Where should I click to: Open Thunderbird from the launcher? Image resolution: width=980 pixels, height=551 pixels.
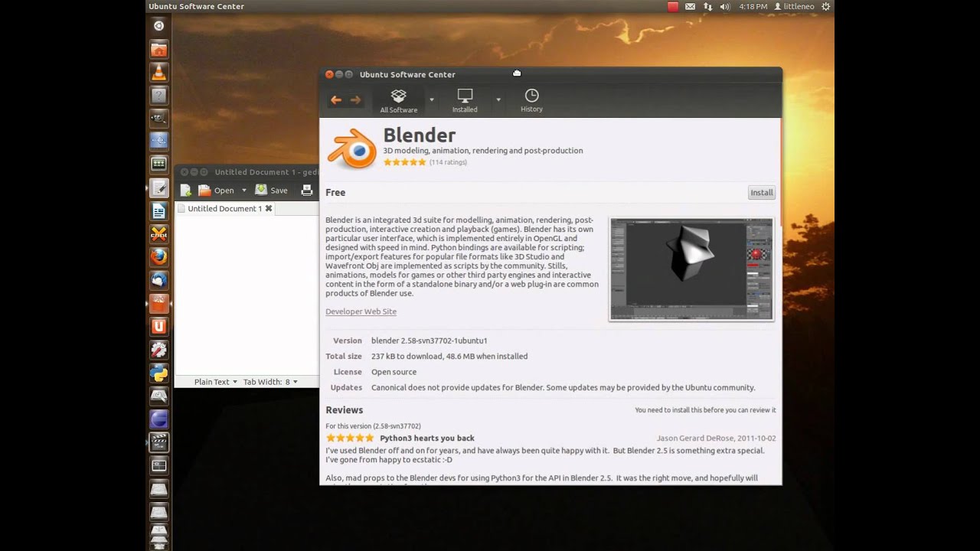(158, 280)
